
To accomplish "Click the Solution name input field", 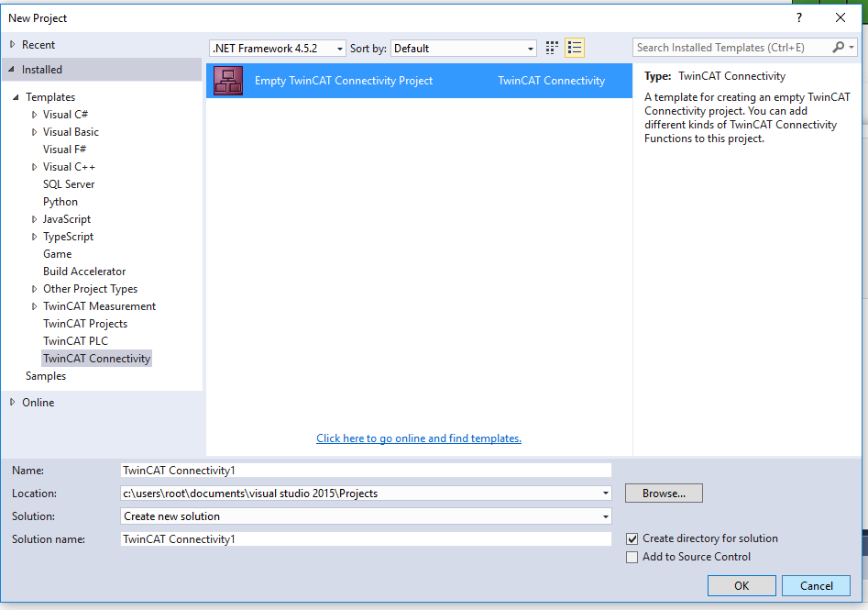I will coord(366,539).
